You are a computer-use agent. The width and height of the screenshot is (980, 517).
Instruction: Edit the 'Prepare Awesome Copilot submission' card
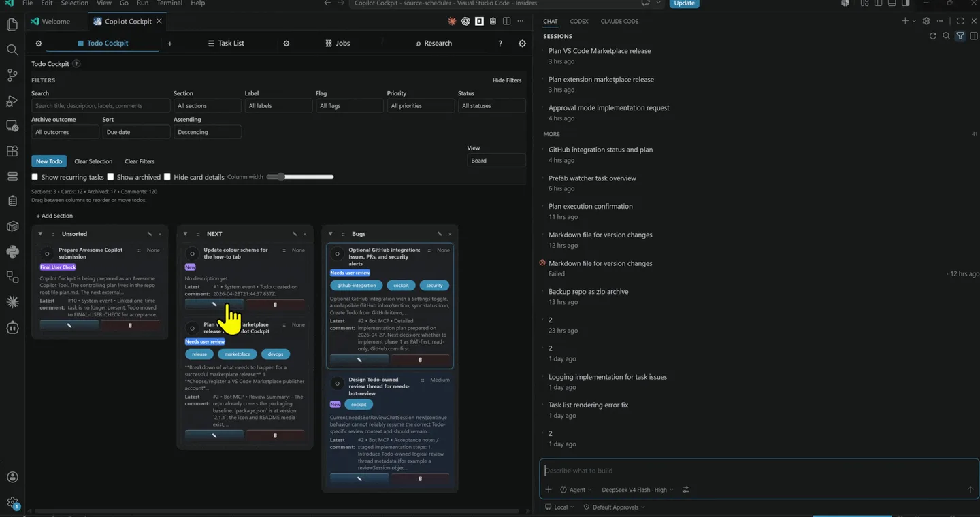pos(69,325)
